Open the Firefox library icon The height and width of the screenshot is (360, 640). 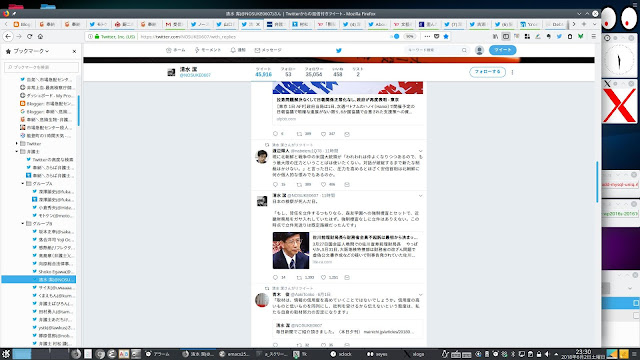click(x=495, y=36)
